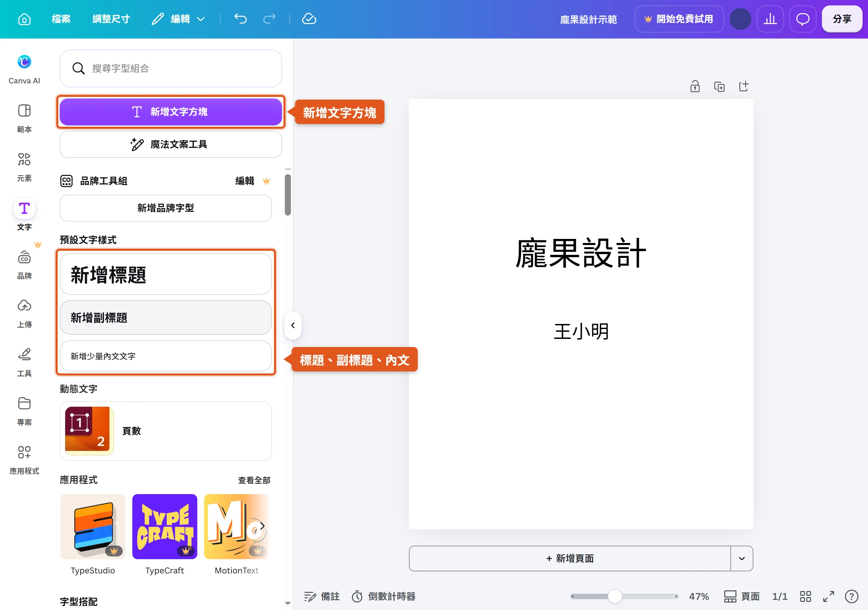This screenshot has height=610, width=868.
Task: Duplicate the page icon above canvas
Action: [719, 86]
